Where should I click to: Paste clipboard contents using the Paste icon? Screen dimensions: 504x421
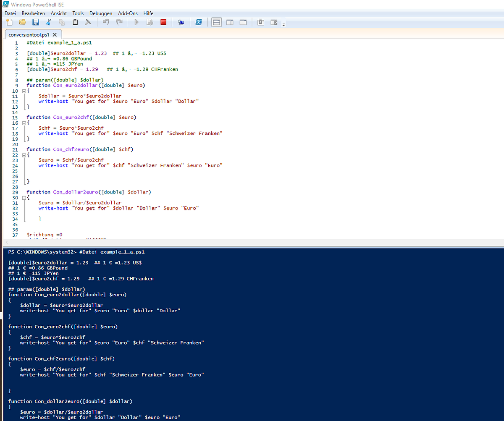75,22
